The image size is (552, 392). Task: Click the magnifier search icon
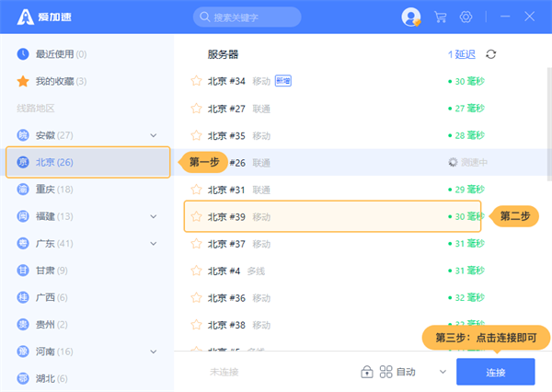coord(203,17)
